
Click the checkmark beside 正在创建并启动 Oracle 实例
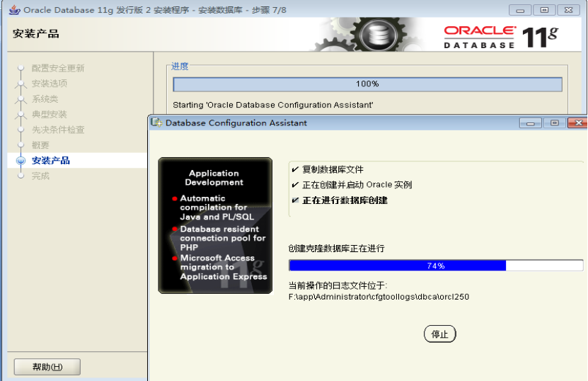pos(295,185)
